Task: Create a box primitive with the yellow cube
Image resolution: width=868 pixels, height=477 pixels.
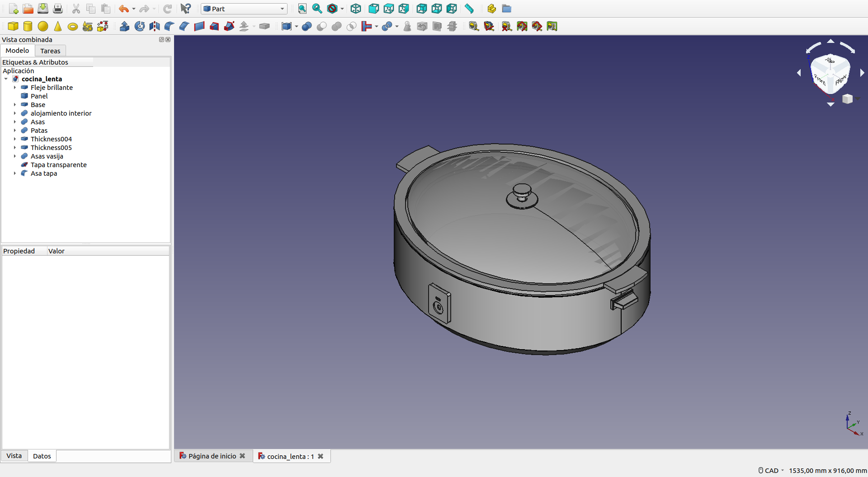Action: pos(13,27)
